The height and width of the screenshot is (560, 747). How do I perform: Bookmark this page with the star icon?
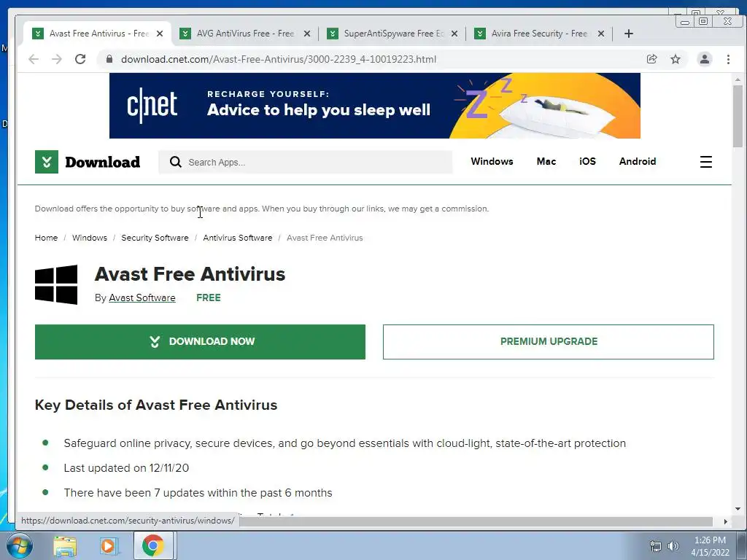[675, 59]
